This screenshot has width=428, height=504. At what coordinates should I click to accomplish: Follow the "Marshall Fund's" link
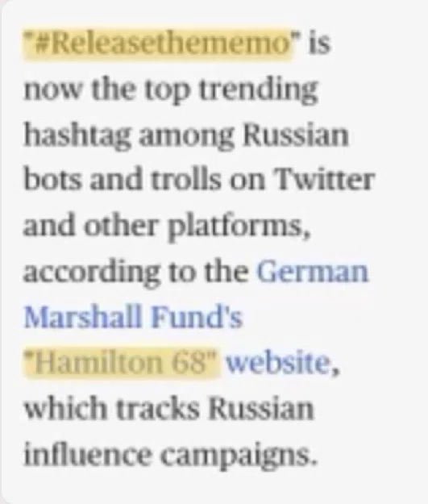[x=133, y=318]
